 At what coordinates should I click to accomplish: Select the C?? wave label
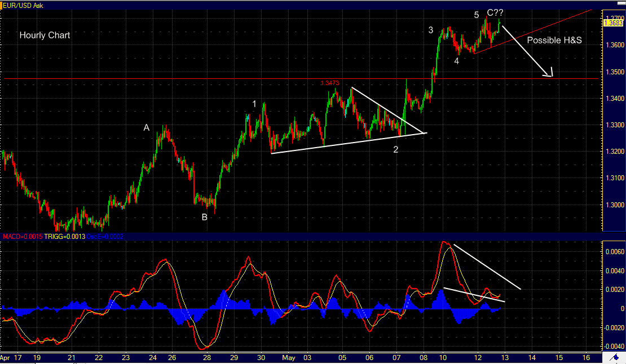coord(495,13)
